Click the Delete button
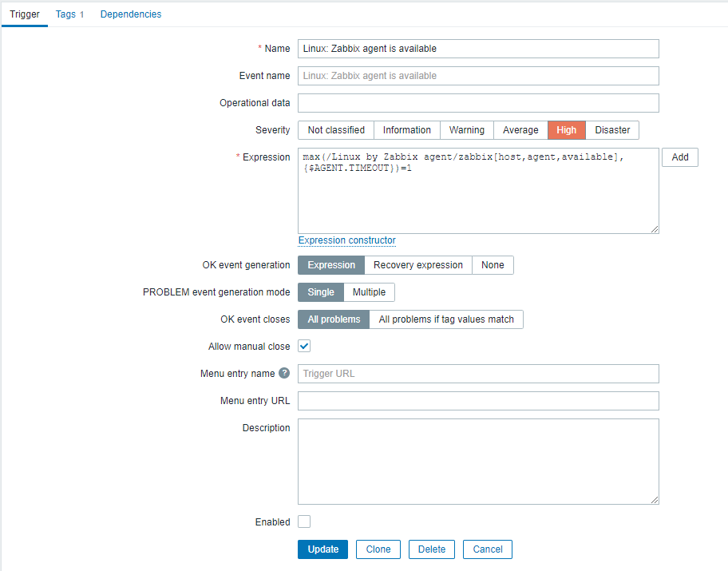 [431, 549]
